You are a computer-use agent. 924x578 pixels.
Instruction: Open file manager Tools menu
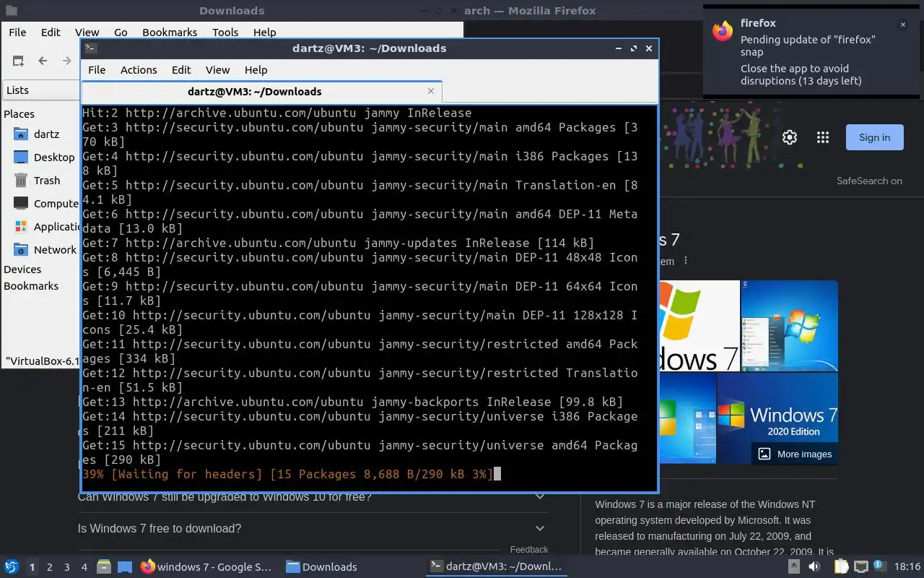(225, 33)
